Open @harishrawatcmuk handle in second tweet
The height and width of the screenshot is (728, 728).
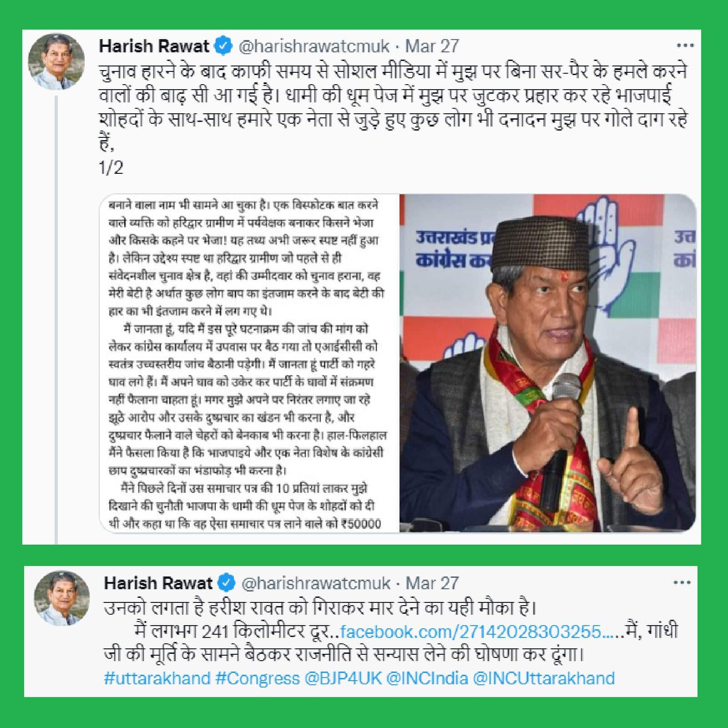pos(316,583)
